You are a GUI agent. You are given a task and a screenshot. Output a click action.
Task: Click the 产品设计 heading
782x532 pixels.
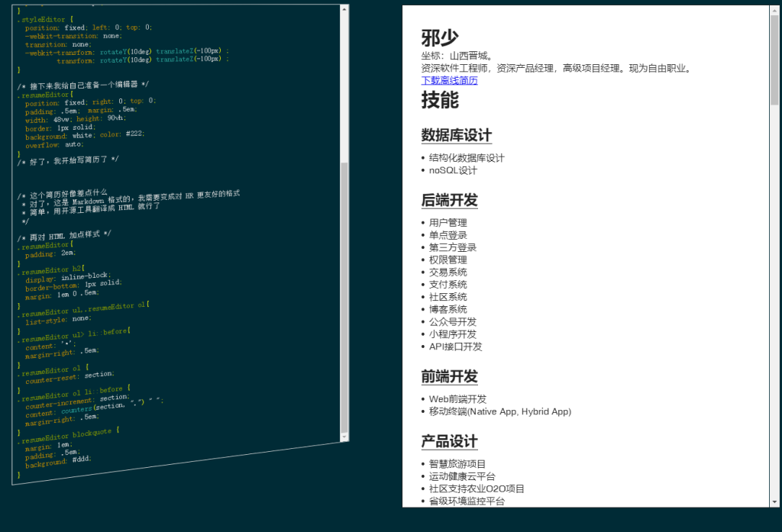[449, 441]
